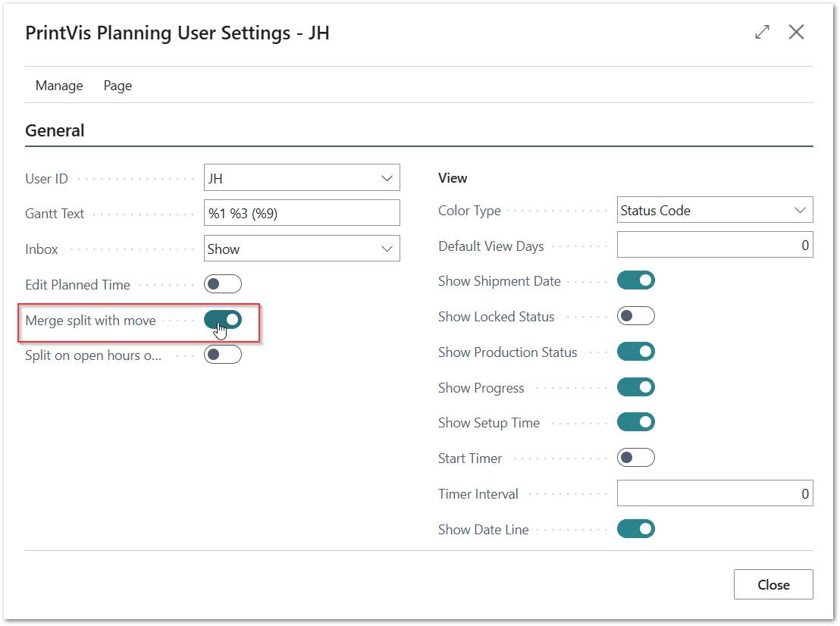Enable Show Locked Status toggle

635,316
